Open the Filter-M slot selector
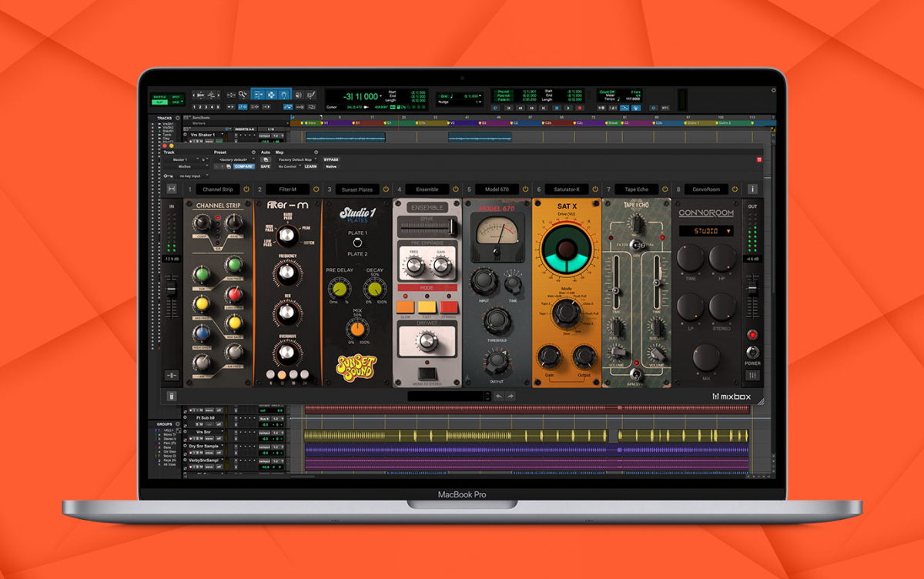 coord(287,189)
